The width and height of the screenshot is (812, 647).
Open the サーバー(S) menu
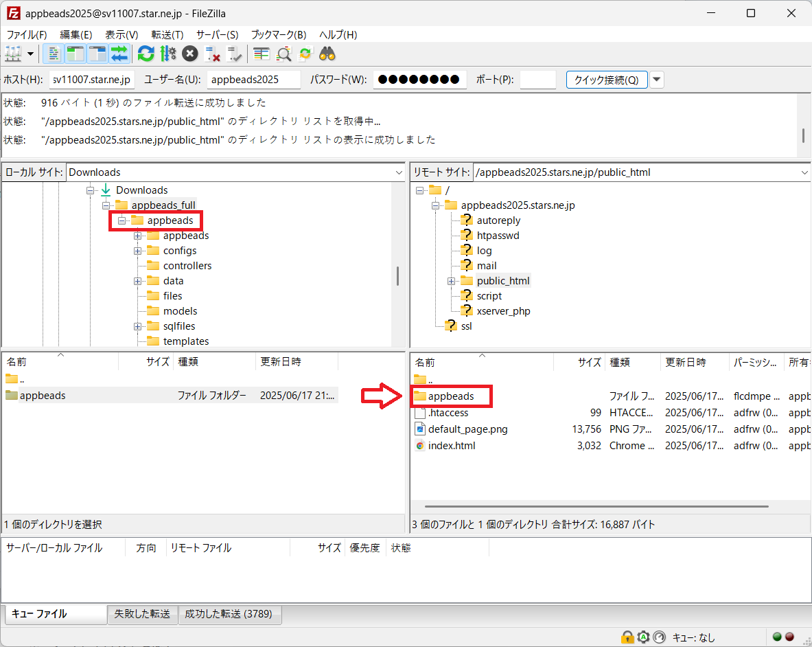pyautogui.click(x=217, y=35)
